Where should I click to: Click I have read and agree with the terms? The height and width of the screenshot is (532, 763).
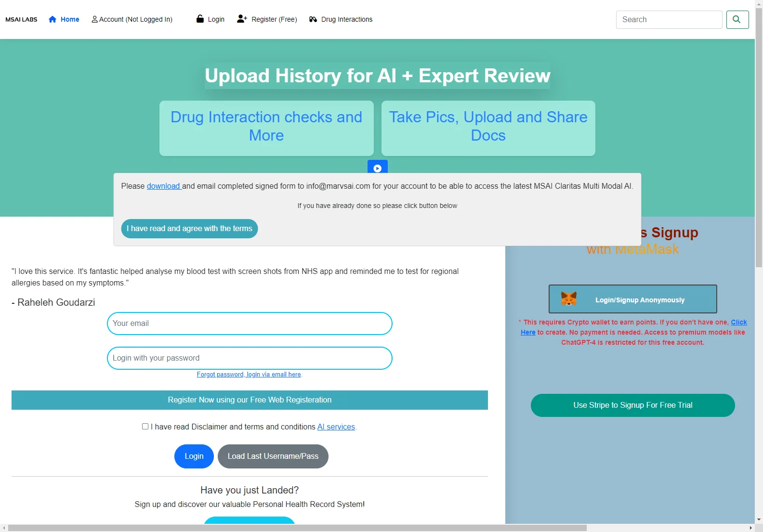pos(189,229)
